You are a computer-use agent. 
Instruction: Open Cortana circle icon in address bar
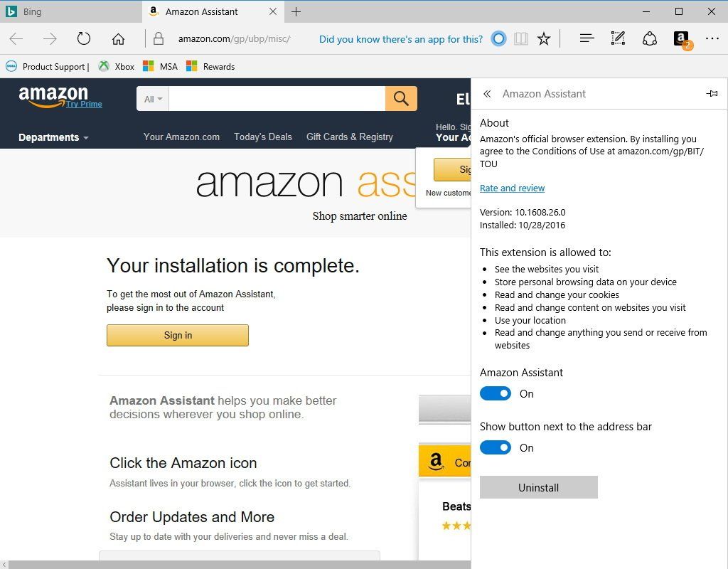(x=499, y=39)
